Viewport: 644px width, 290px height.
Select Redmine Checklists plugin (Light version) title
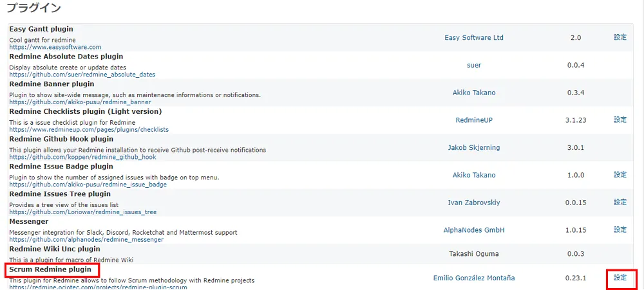[86, 112]
